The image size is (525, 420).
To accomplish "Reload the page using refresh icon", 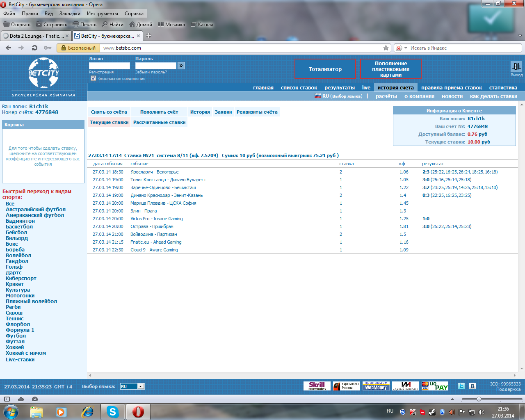I will tap(34, 48).
